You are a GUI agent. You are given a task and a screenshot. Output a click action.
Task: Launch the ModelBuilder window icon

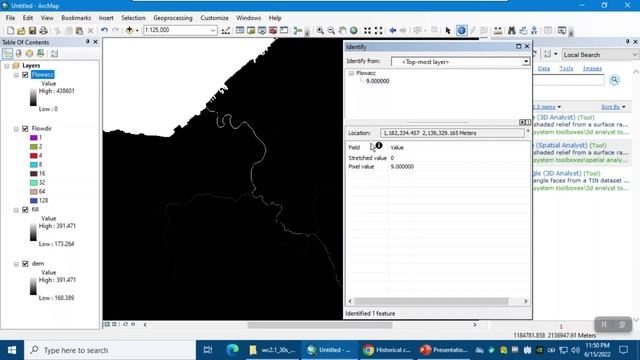tap(298, 31)
